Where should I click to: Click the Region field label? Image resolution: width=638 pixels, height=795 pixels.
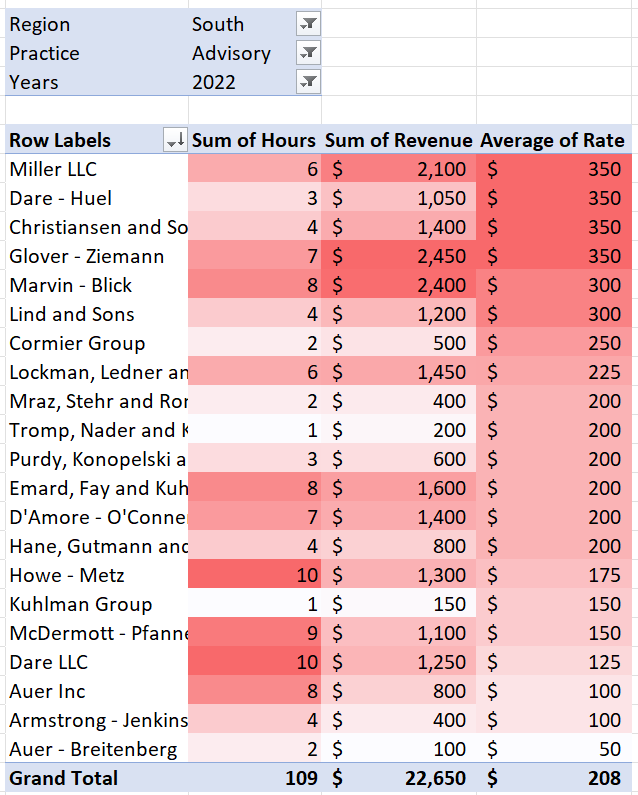(x=39, y=24)
